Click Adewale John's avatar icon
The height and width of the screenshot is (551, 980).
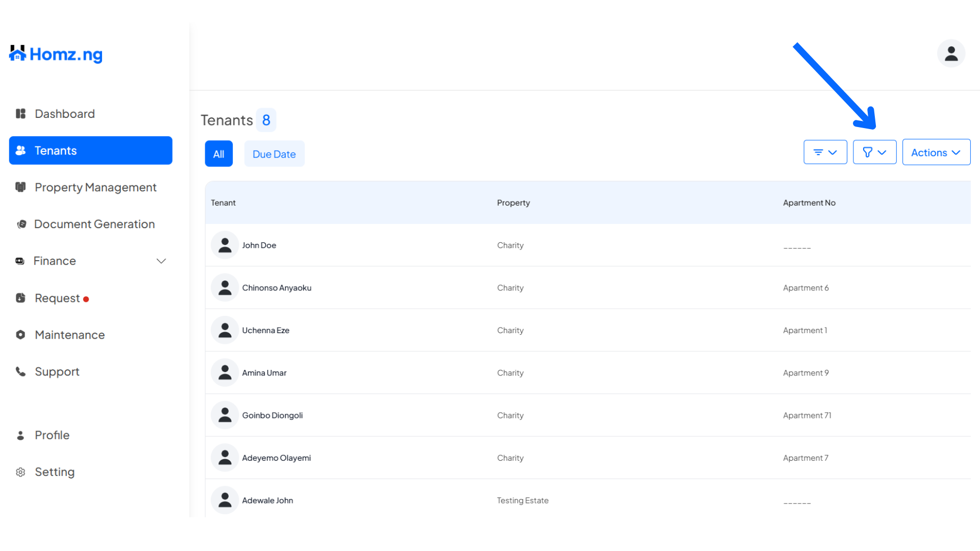[225, 500]
